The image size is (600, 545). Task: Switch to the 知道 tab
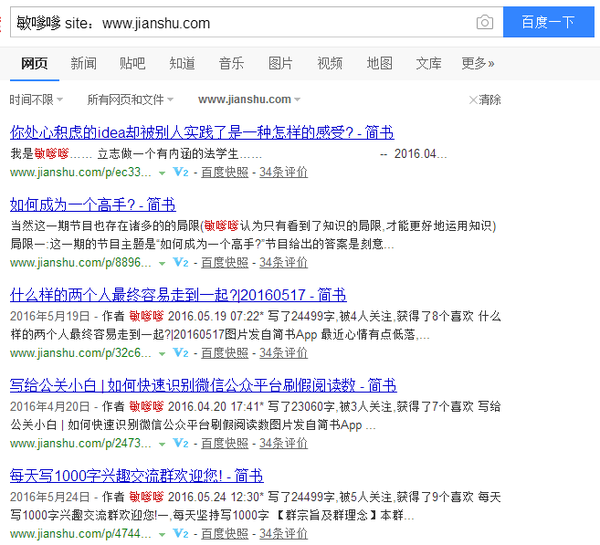(182, 63)
